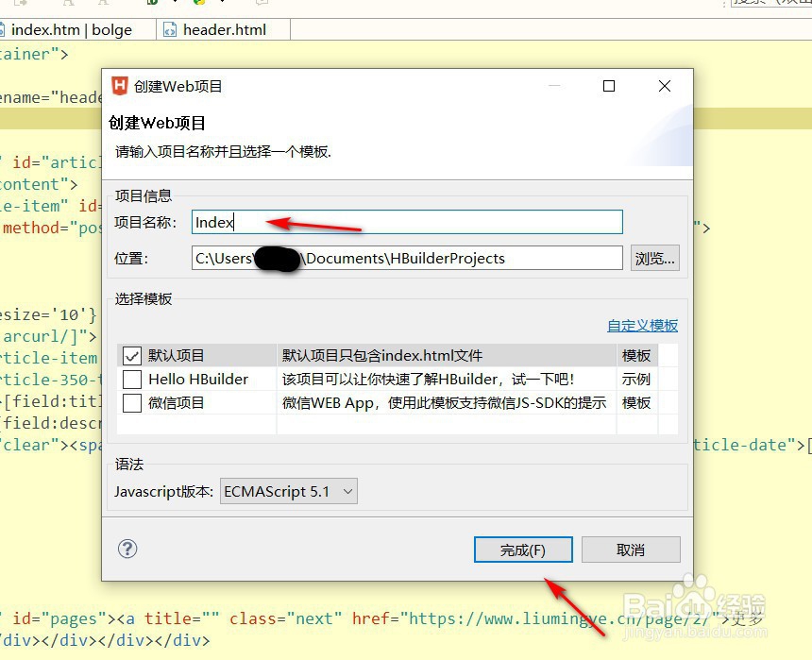Image resolution: width=812 pixels, height=660 pixels.
Task: Click the 浏览... button next to the location field
Action: pos(654,258)
